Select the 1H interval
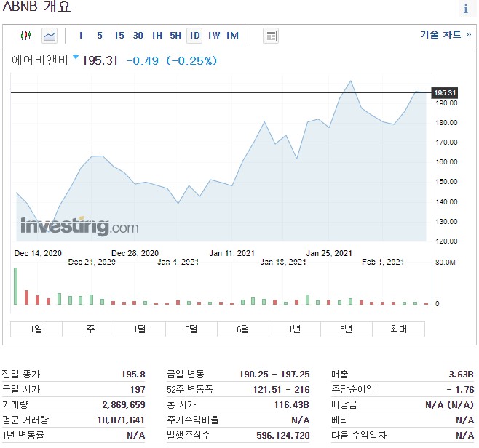The image size is (479, 448). click(157, 36)
